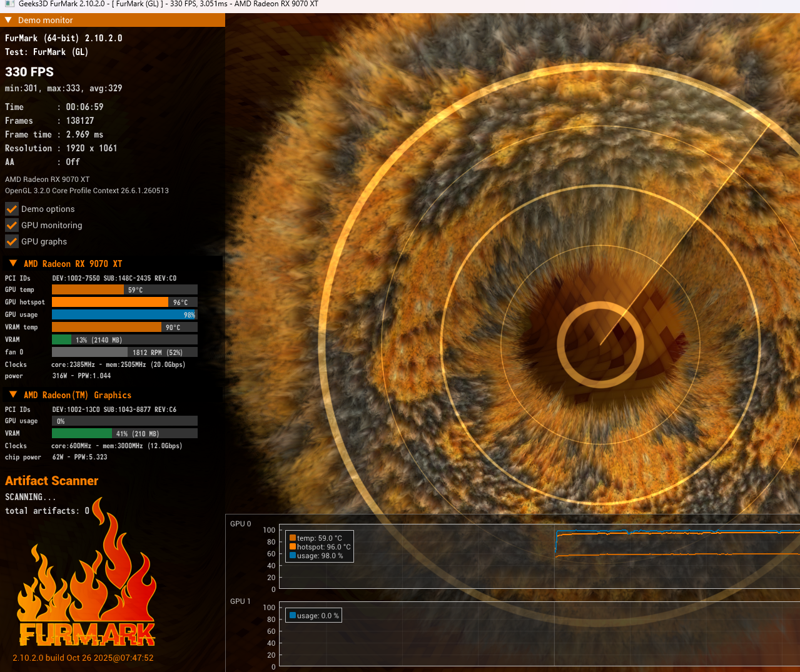
Task: Click the orange temp legend swatch in GPU 0 graph
Action: 293,538
